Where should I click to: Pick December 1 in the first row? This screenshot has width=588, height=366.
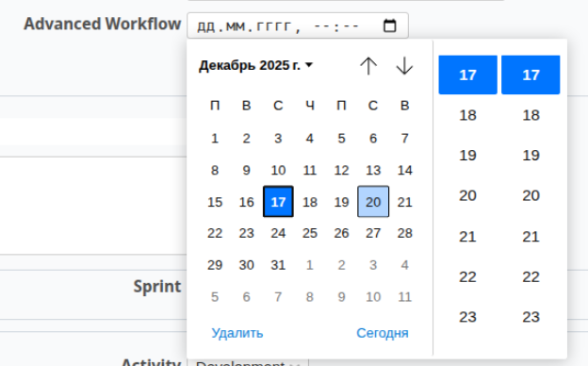point(215,139)
